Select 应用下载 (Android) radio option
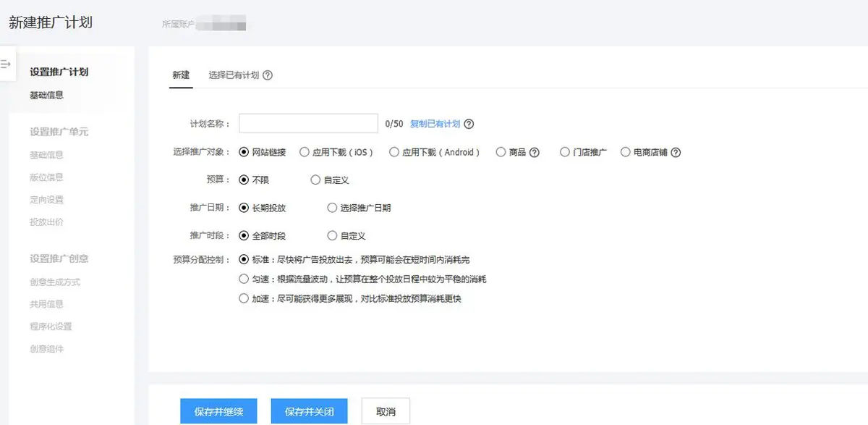This screenshot has height=425, width=868. (394, 153)
